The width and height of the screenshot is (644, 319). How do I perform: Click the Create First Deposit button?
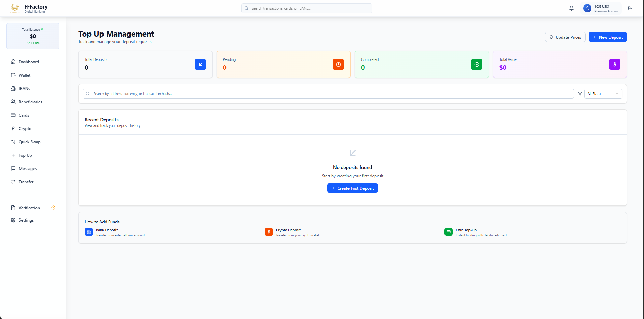352,188
